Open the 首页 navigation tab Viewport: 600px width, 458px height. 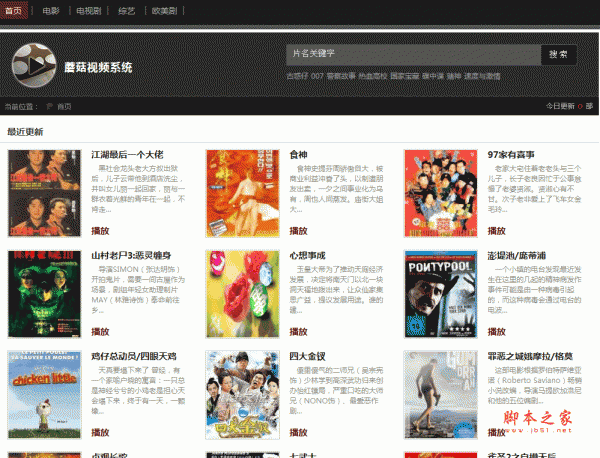click(14, 10)
